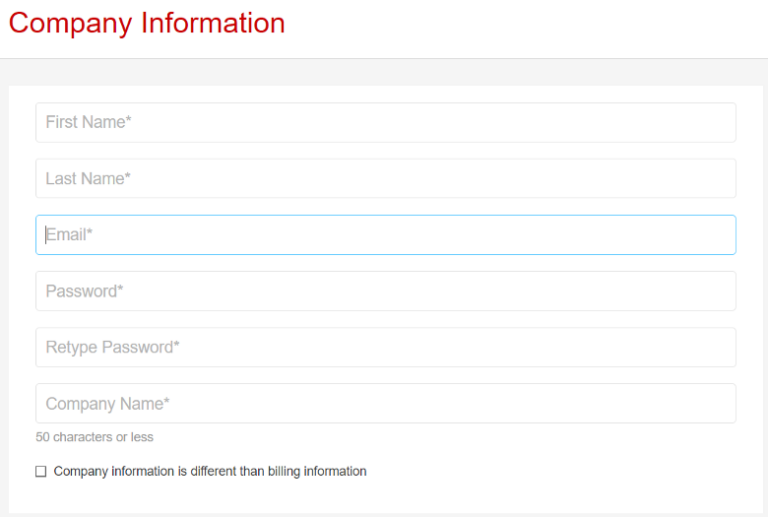Click the Company Information page heading
Screen dimensions: 768x517
pos(147,23)
